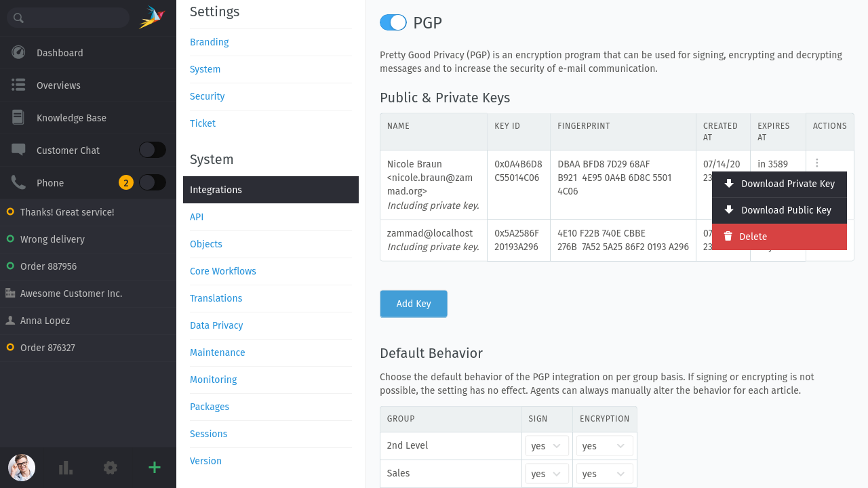This screenshot has height=488, width=868.
Task: Open the Dashboard
Action: 60,52
